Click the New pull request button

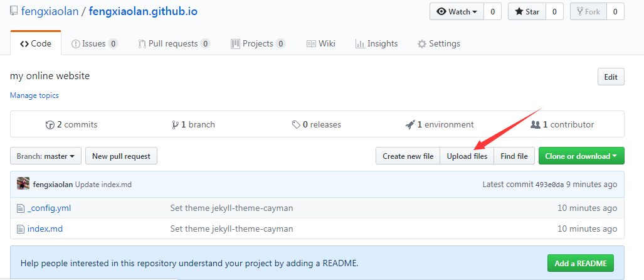click(x=121, y=156)
